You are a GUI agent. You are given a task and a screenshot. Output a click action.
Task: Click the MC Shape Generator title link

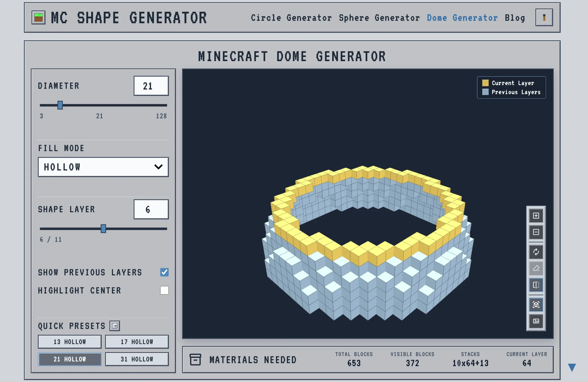(129, 18)
